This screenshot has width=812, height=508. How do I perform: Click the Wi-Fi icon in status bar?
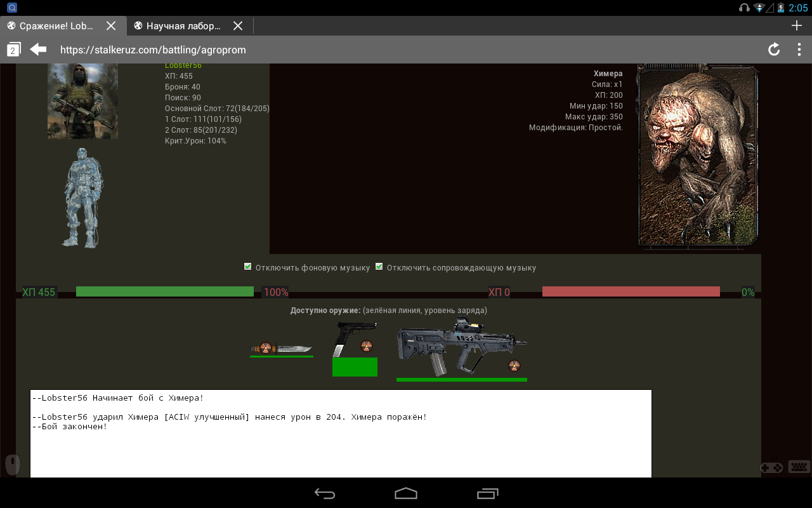point(759,8)
